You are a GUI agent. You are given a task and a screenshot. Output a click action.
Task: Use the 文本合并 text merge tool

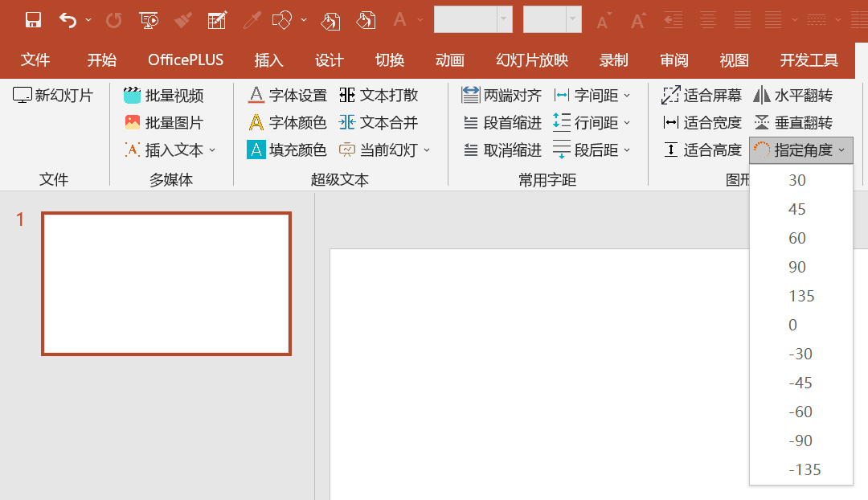click(x=383, y=122)
